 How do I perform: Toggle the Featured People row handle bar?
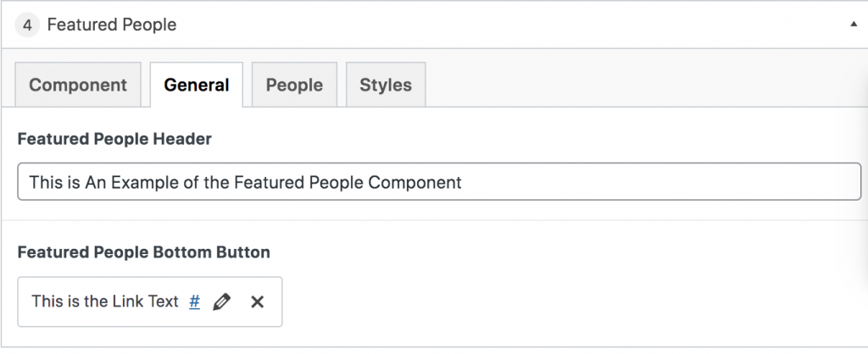click(434, 25)
